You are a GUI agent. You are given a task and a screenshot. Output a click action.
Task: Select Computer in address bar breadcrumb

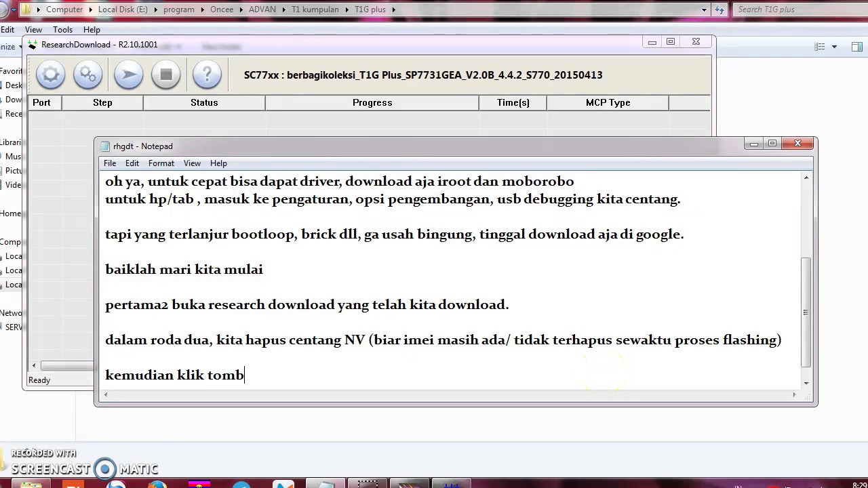coord(64,9)
